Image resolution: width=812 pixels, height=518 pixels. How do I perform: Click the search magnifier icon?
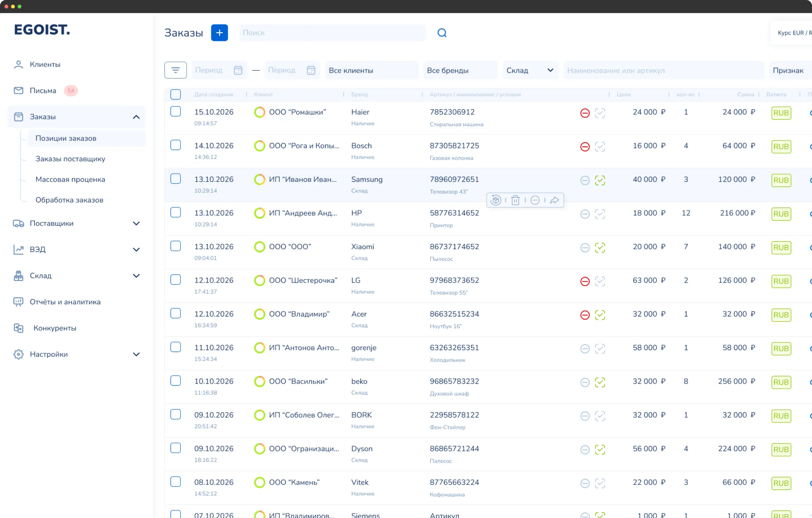click(x=442, y=33)
